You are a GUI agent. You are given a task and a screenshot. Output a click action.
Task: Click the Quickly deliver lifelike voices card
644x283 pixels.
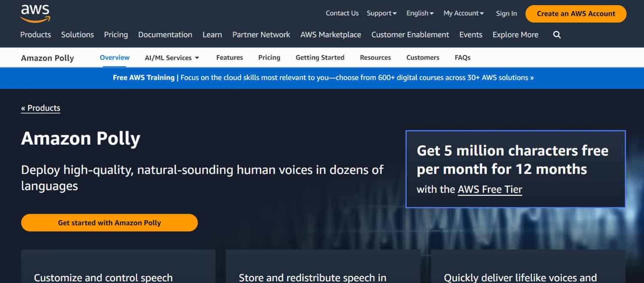coord(528,266)
